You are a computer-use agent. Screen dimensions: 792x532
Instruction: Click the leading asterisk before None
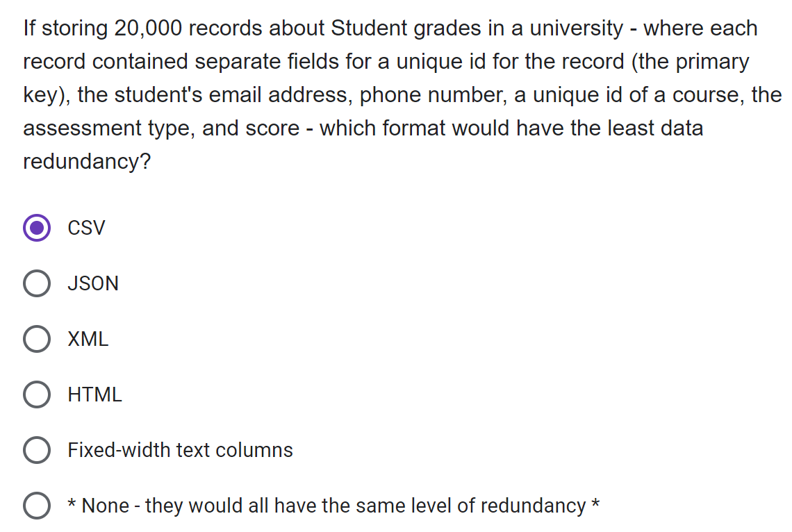[x=72, y=504]
